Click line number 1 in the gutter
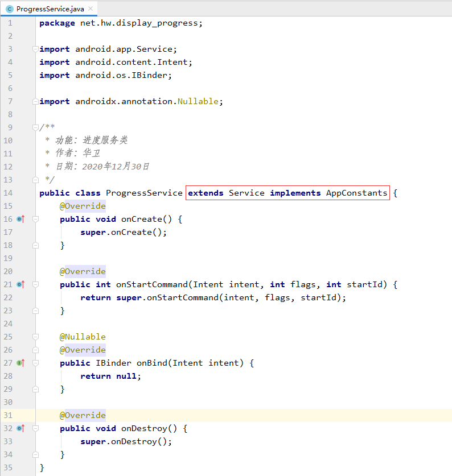 coord(10,23)
